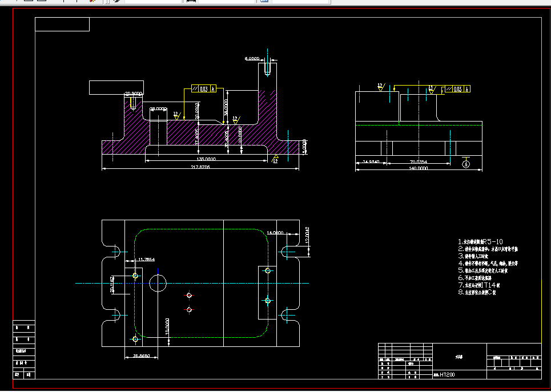Click the empty rectangle at sheet's upper-left corner
Image resolution: width=551 pixels, height=392 pixels.
coord(62,24)
